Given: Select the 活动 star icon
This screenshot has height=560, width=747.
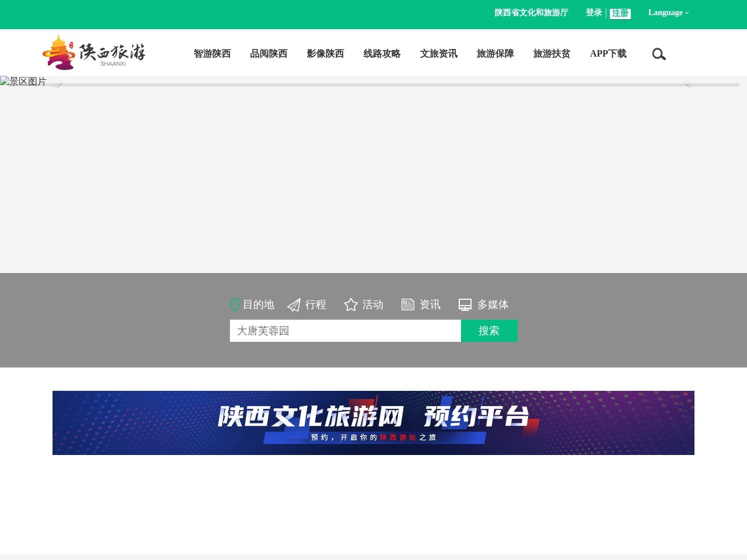Looking at the screenshot, I should [350, 304].
